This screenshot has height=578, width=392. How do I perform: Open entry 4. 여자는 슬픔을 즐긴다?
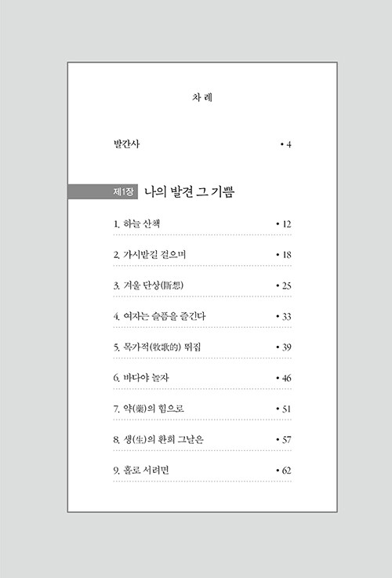(x=159, y=316)
